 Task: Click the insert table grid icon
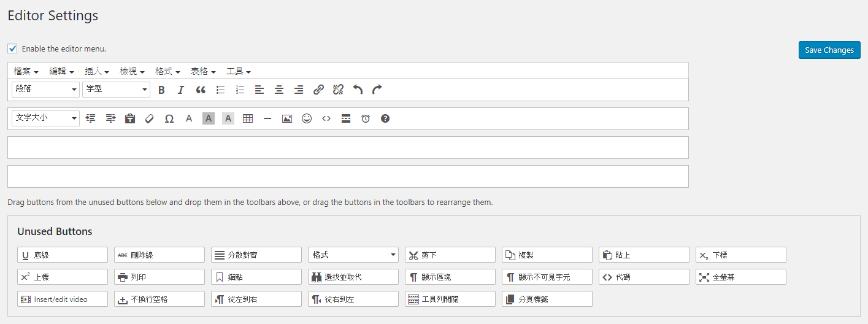pos(248,118)
